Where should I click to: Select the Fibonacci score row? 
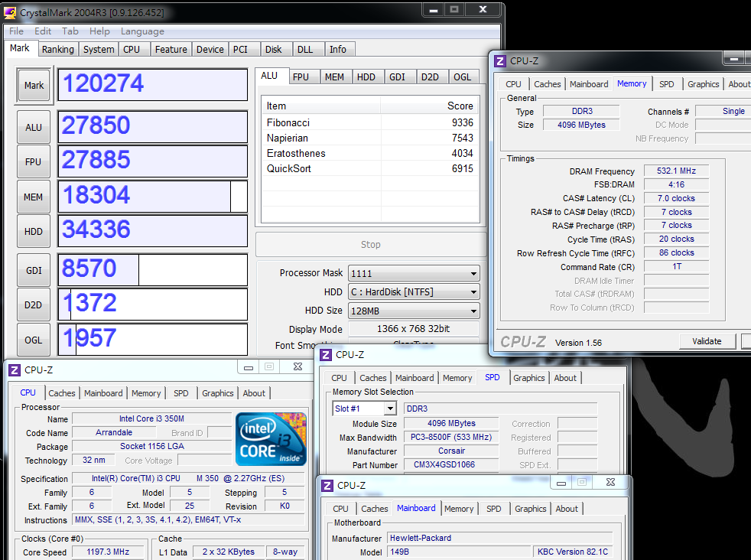point(369,122)
